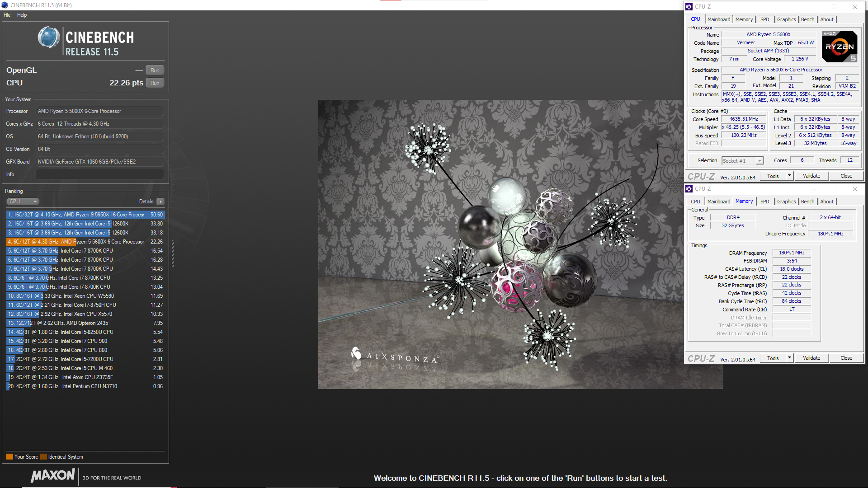Click the CPU-Z icon in lower window title bar
Screen dimensions: 868x488
click(689, 189)
